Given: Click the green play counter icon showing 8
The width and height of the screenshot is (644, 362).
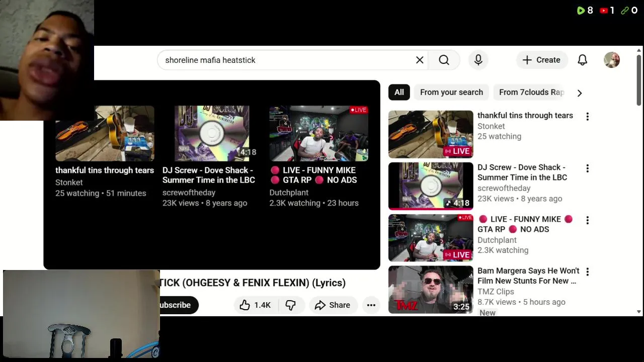Looking at the screenshot, I should [x=581, y=10].
